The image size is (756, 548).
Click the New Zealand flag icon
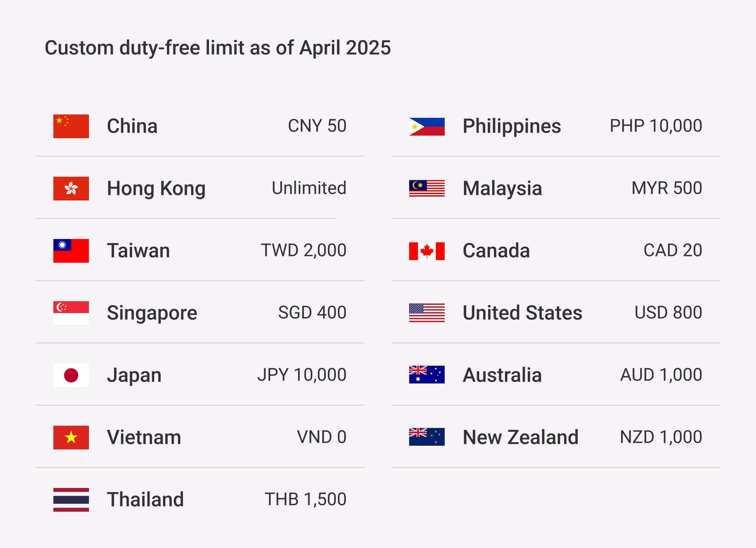coord(427,437)
